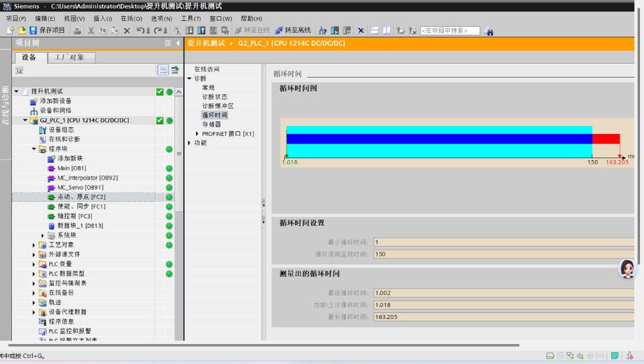Click the 循环周期监视时间 value 150 field
This screenshot has width=644, height=364.
[504, 254]
